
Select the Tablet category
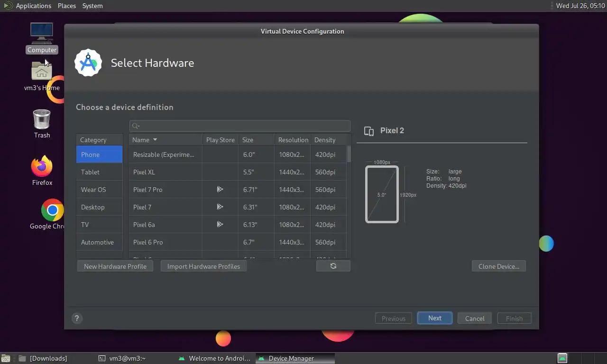click(99, 172)
